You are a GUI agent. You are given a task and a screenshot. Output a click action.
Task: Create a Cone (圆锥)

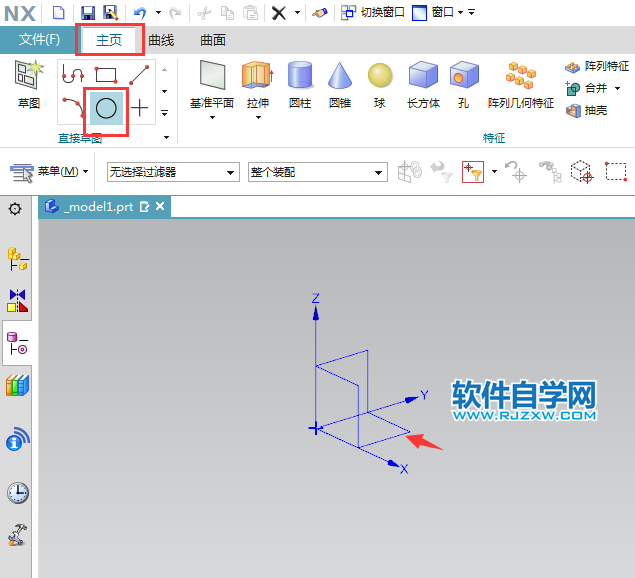pos(340,85)
